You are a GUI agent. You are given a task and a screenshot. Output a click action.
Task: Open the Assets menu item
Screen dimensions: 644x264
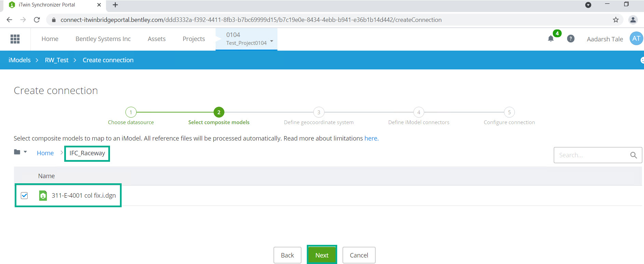click(x=156, y=39)
